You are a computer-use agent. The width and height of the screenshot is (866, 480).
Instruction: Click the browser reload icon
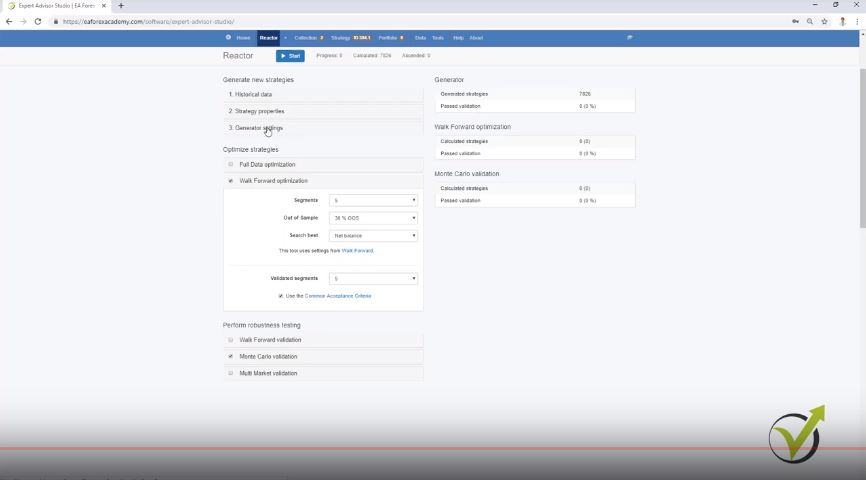pos(38,21)
